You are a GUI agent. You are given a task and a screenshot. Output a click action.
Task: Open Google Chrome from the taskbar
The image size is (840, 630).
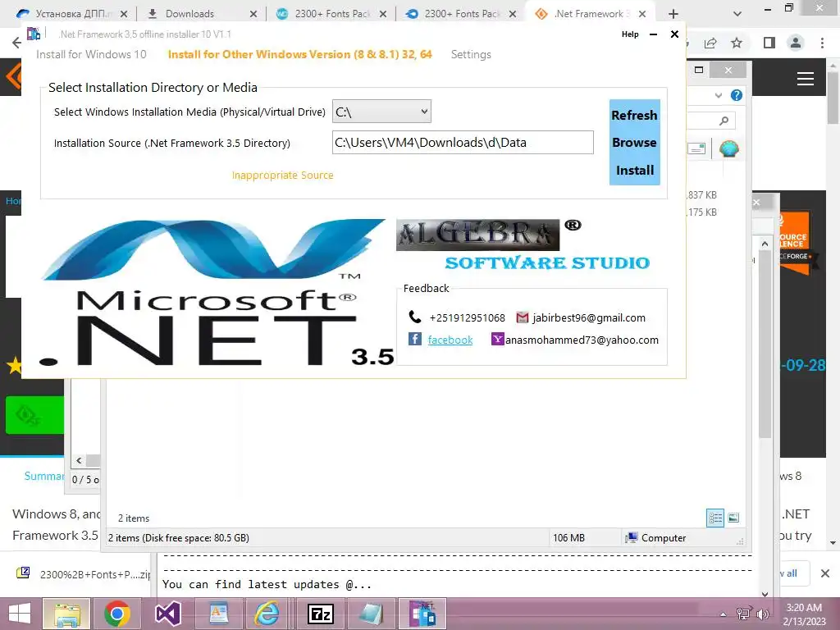[116, 614]
